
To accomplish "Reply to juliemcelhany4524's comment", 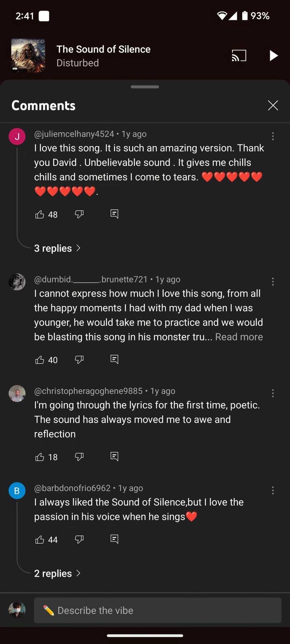I will coord(114,214).
